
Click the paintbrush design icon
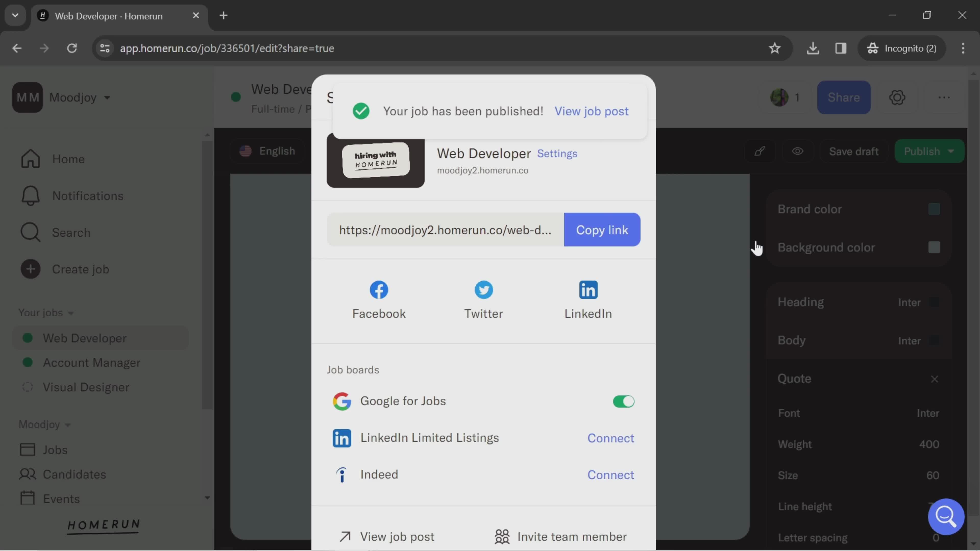tap(759, 151)
